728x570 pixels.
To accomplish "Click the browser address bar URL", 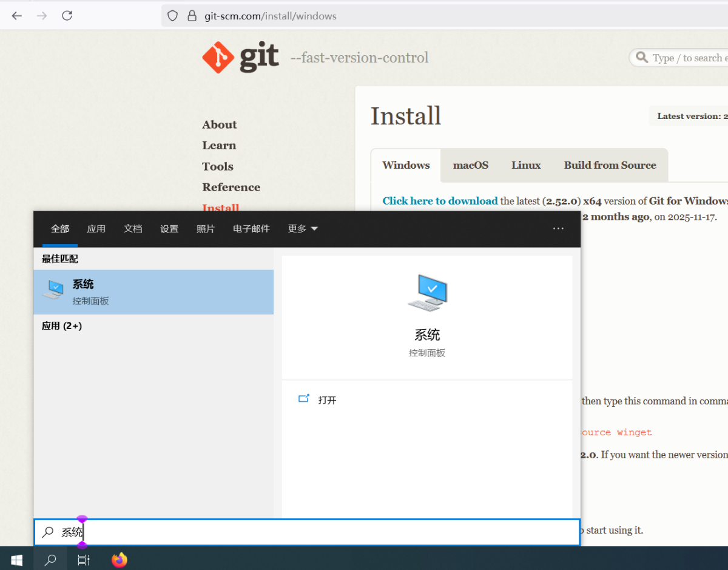I will pos(271,16).
